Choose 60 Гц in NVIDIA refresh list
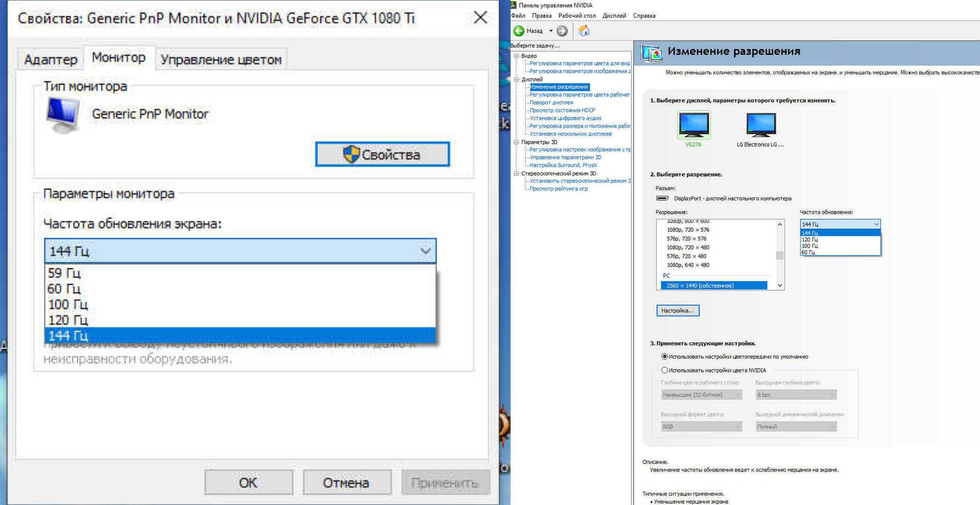980x505 pixels. point(840,252)
